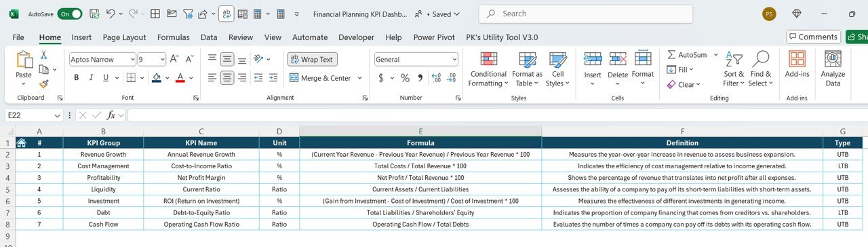
Task: Toggle Bold formatting
Action: (x=77, y=77)
